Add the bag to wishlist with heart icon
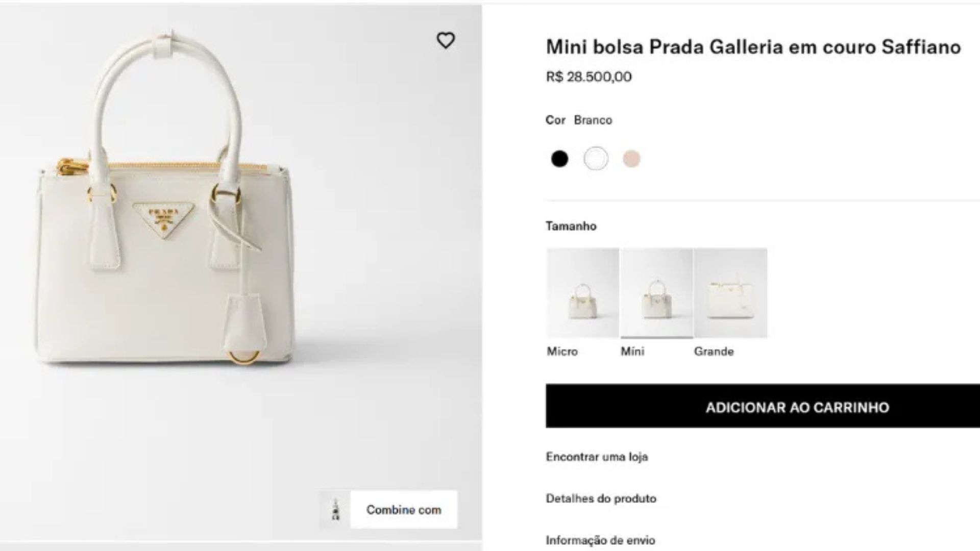Screen dimensions: 980x551 pyautogui.click(x=445, y=40)
